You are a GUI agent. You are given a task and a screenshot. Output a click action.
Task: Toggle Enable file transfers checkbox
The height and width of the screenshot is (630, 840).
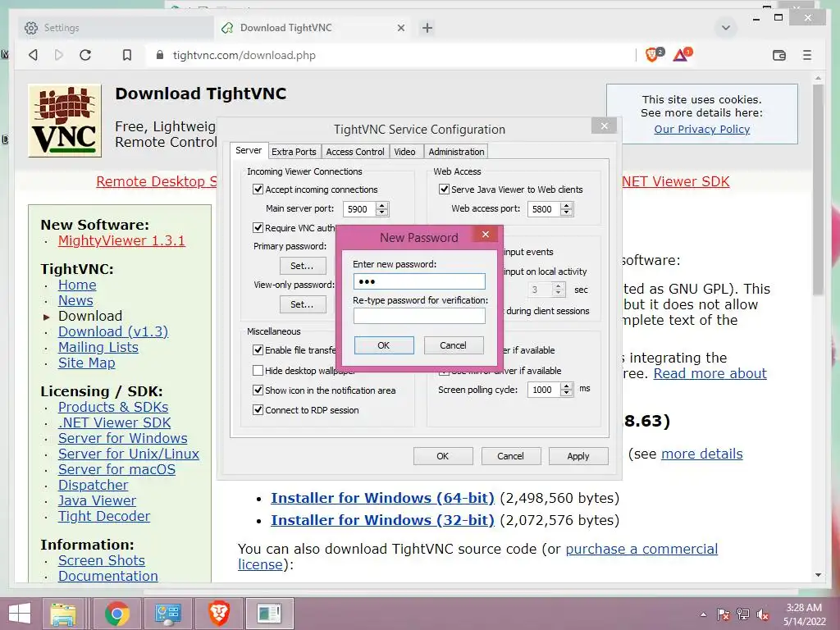point(258,349)
